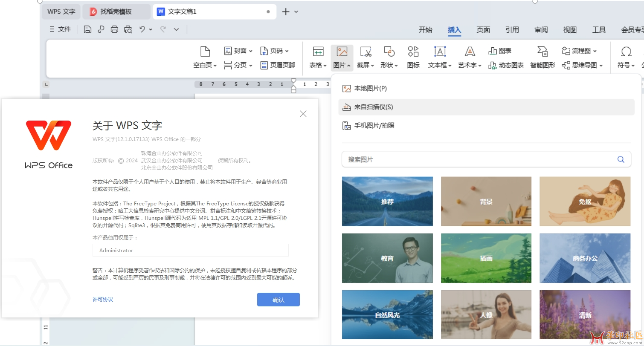
Task: Click the indent marker on horizontal ruler
Action: 293,85
